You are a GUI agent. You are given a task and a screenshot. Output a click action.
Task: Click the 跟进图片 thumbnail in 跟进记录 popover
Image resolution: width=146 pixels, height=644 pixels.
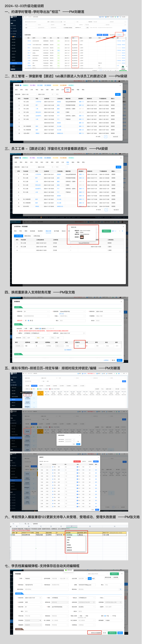[x=82, y=237]
